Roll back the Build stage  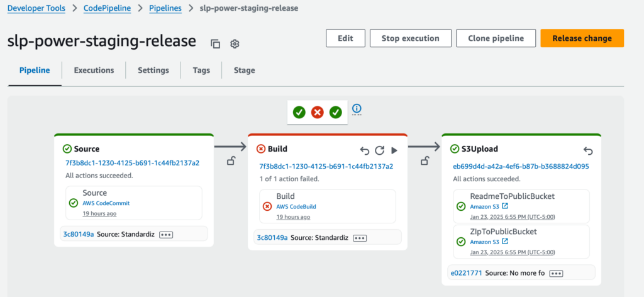pyautogui.click(x=365, y=151)
